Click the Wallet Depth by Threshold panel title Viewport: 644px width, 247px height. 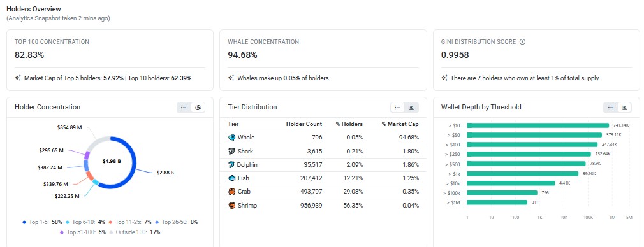click(481, 107)
